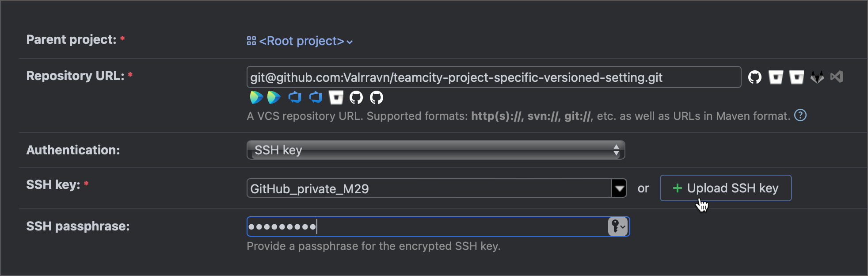Open the Authentication dropdown showing SSH key
Screen dimensions: 868x276
(436, 150)
